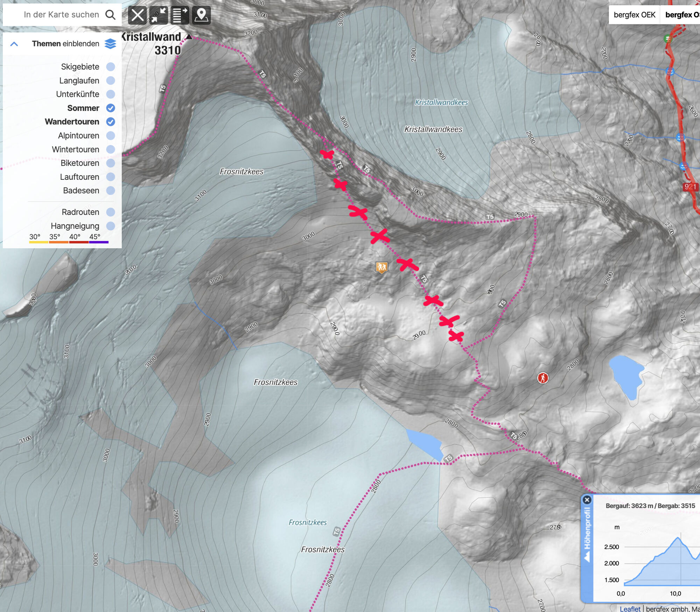Collapse Höhenprofil via its side arrow

pyautogui.click(x=587, y=556)
